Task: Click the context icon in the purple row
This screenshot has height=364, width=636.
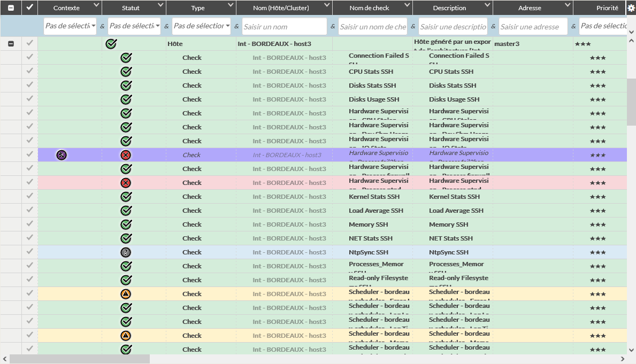Action: click(x=62, y=155)
